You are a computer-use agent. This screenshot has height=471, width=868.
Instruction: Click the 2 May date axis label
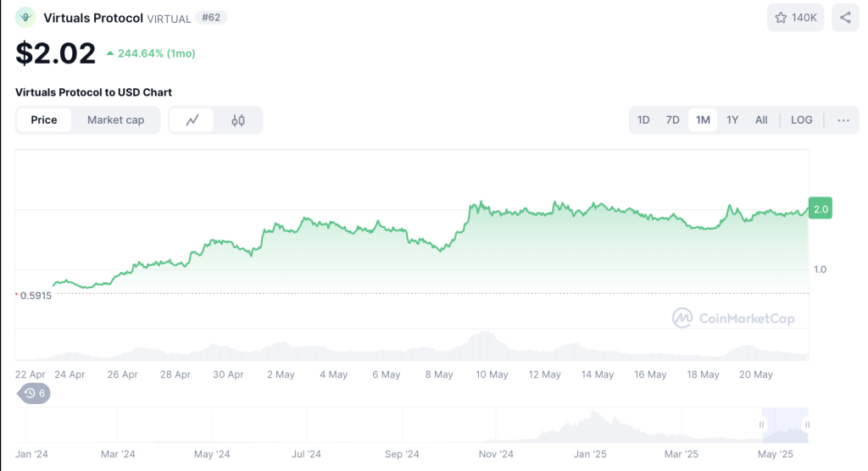tap(281, 374)
